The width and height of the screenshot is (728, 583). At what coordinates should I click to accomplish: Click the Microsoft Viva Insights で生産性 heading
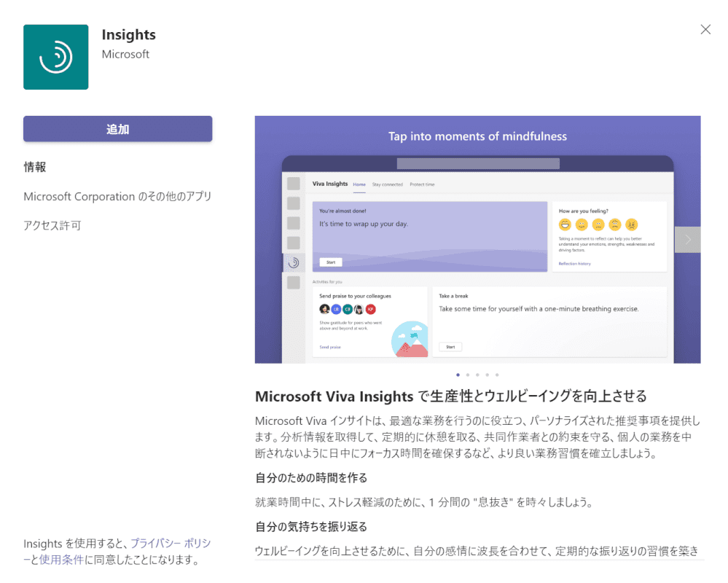[x=451, y=396]
